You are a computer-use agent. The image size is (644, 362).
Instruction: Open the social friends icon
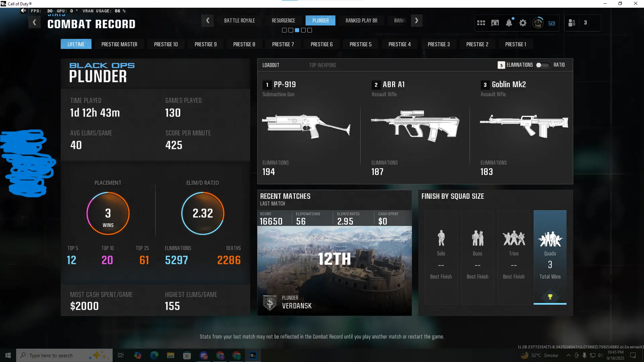pos(572,23)
